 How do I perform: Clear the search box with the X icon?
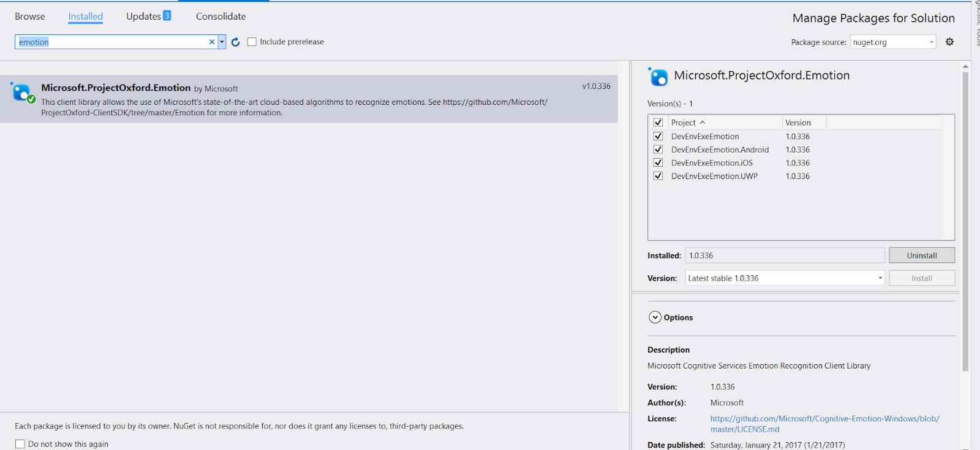pyautogui.click(x=212, y=42)
